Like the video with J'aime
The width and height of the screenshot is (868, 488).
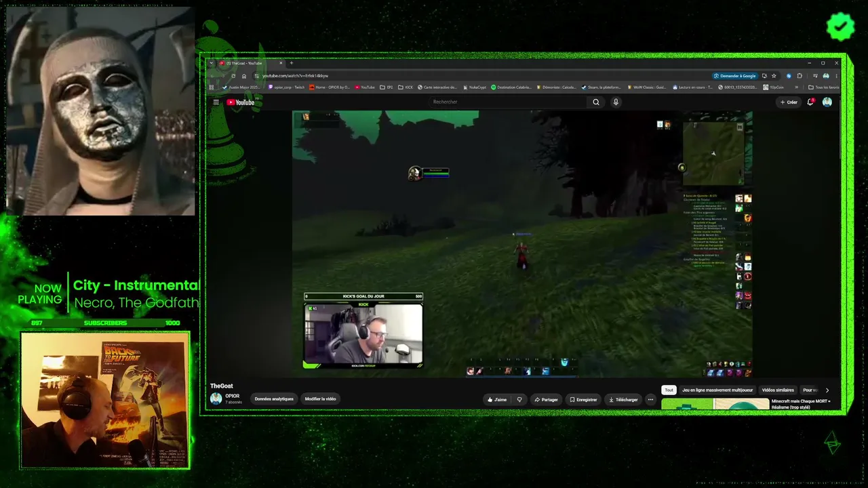tap(497, 400)
